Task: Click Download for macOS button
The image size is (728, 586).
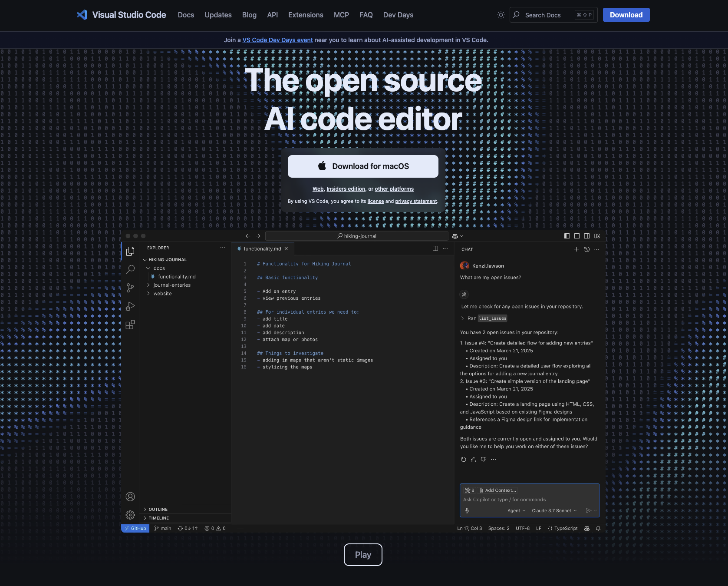Action: tap(363, 166)
